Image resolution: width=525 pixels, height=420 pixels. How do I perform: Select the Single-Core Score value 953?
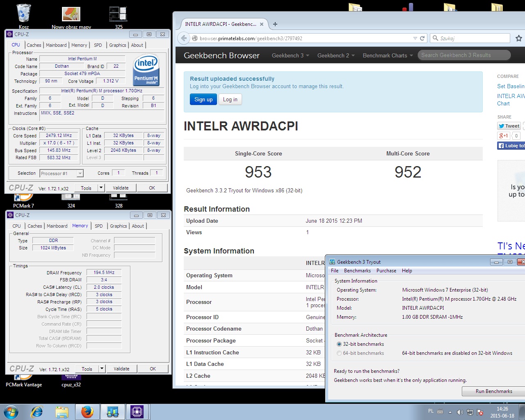(258, 172)
